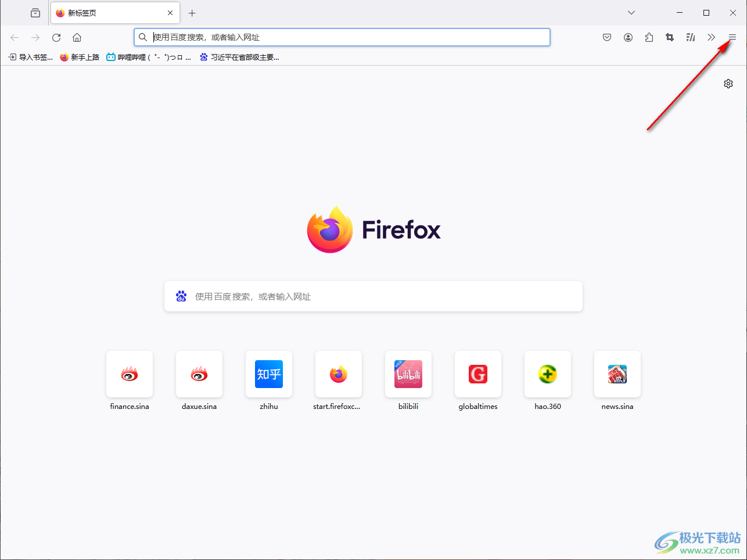Viewport: 747px width, 560px height.
Task: Open the library books icon
Action: pyautogui.click(x=691, y=37)
